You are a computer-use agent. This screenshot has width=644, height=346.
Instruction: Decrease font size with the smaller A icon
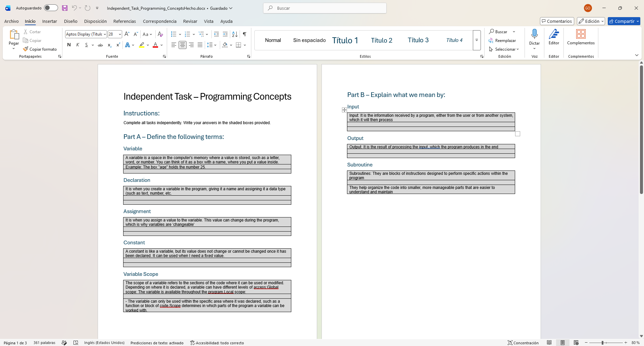point(136,34)
